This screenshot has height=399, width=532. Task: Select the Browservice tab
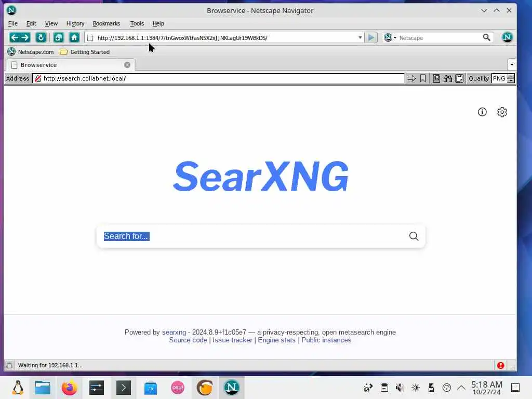click(71, 65)
